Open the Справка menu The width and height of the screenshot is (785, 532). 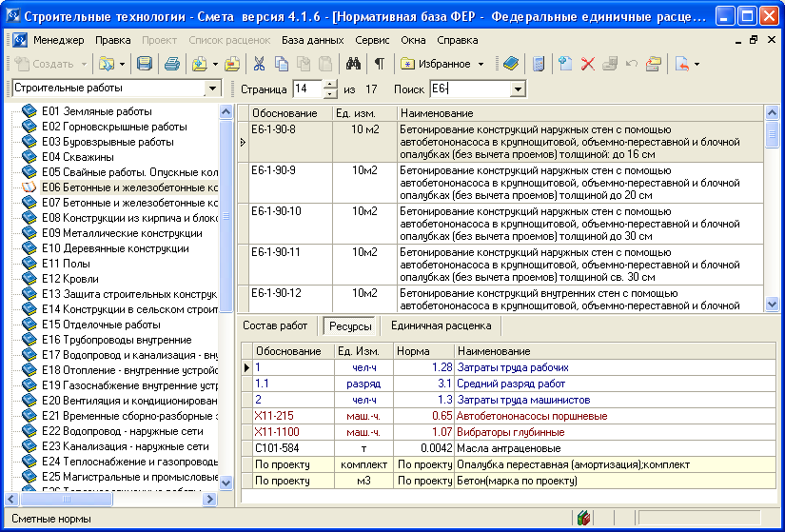coord(457,40)
